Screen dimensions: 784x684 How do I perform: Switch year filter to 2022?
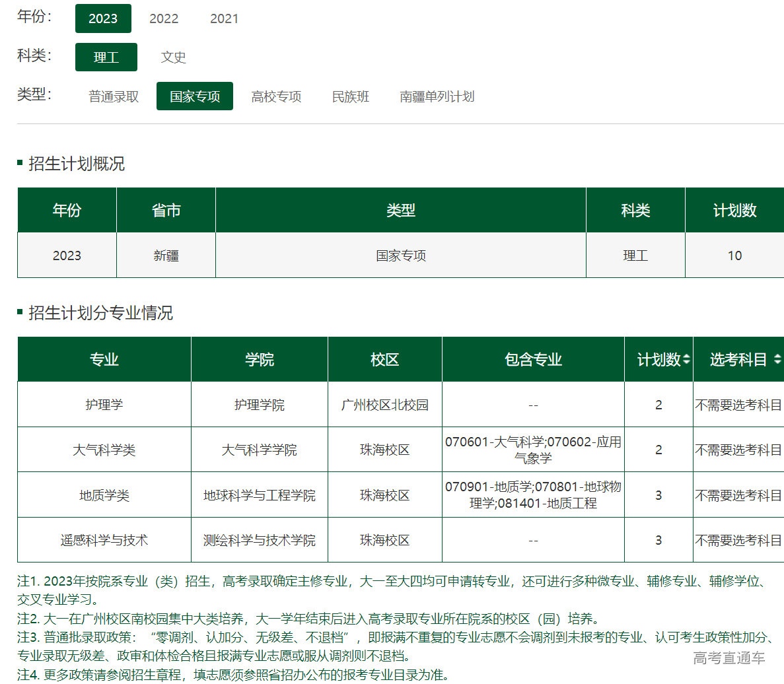click(x=164, y=18)
